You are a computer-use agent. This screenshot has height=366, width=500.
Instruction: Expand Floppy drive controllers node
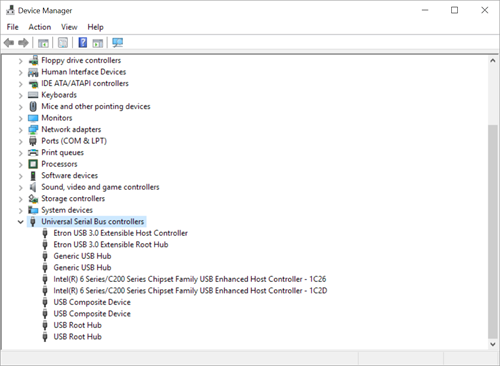pos(20,61)
